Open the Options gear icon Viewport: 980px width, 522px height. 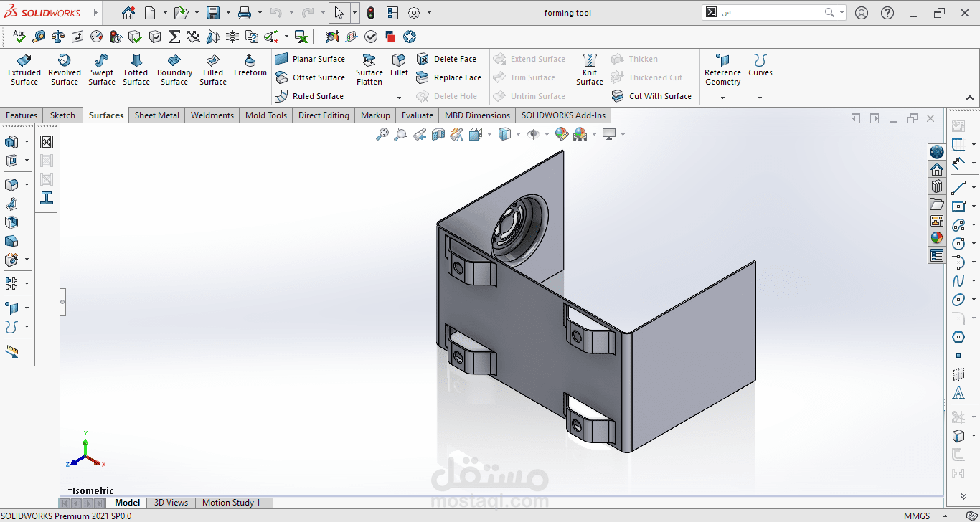click(x=414, y=13)
